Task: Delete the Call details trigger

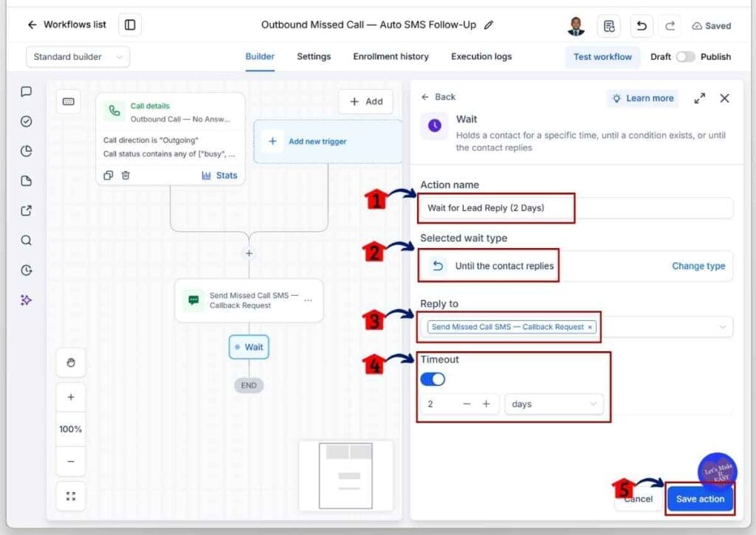Action: (126, 176)
